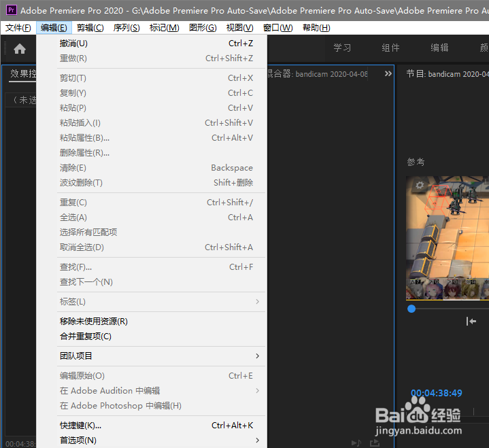Click the Premiere Pro application logo
Image resolution: width=489 pixels, height=448 pixels.
(12, 10)
